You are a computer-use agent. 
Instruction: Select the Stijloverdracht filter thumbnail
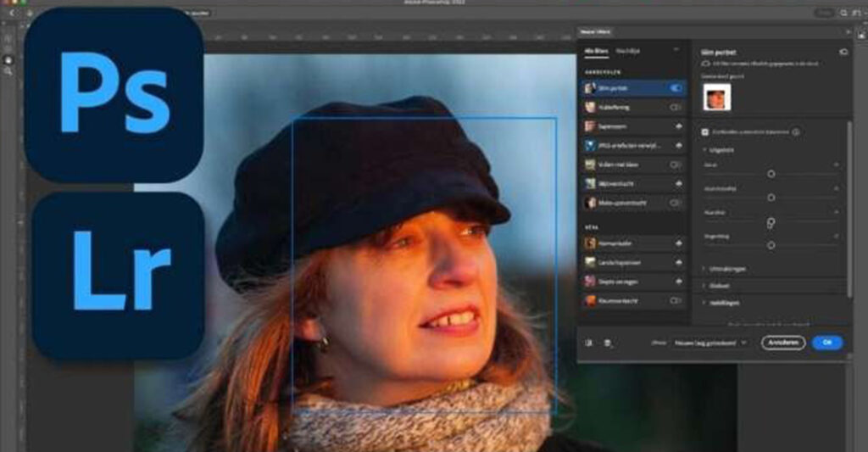click(590, 184)
